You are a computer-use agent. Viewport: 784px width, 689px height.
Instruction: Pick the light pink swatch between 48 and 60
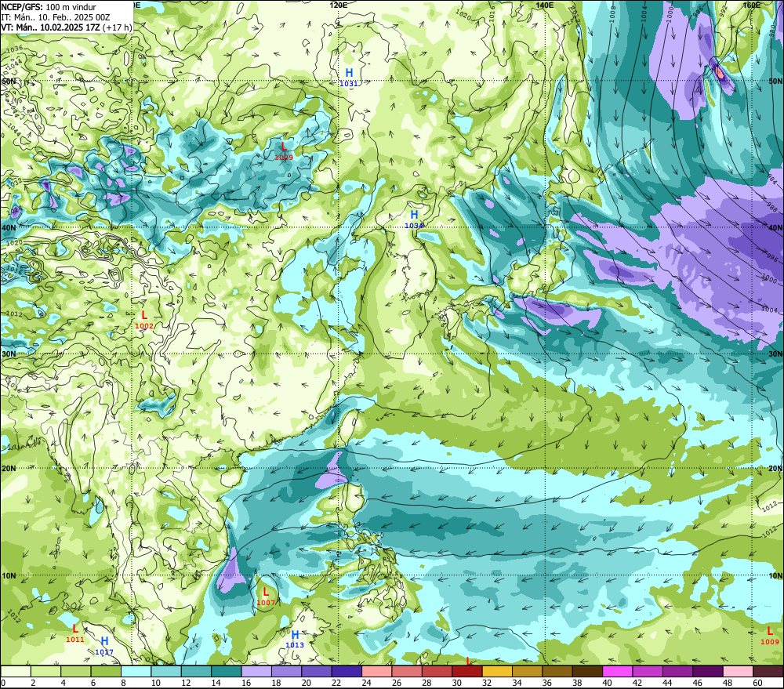[x=738, y=671]
